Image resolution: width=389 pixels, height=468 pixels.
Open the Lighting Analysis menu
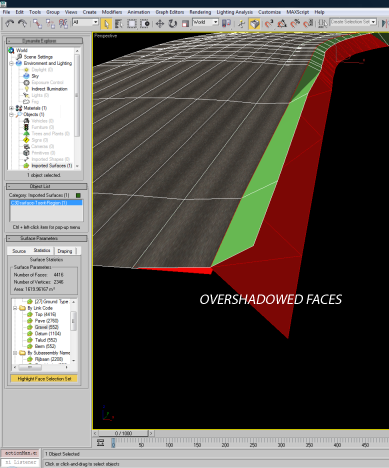[x=234, y=12]
